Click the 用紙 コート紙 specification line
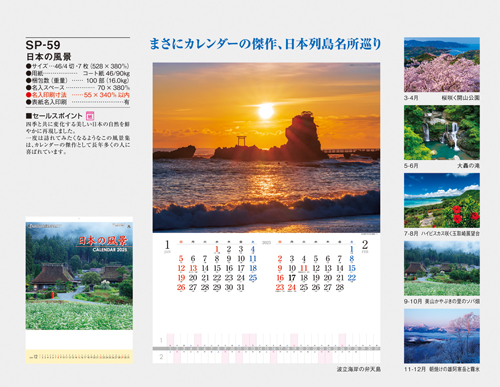 (x=78, y=73)
